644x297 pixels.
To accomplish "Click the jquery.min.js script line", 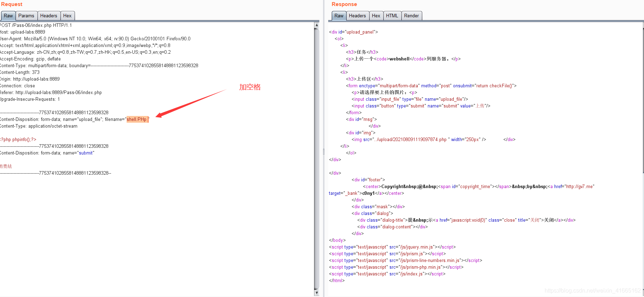I will tap(392, 247).
